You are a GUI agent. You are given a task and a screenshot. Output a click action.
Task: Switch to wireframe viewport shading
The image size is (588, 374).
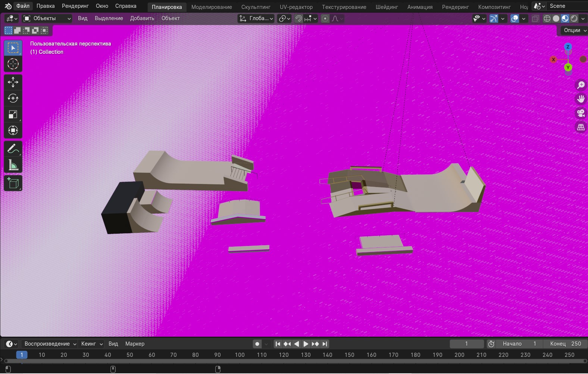pos(547,18)
